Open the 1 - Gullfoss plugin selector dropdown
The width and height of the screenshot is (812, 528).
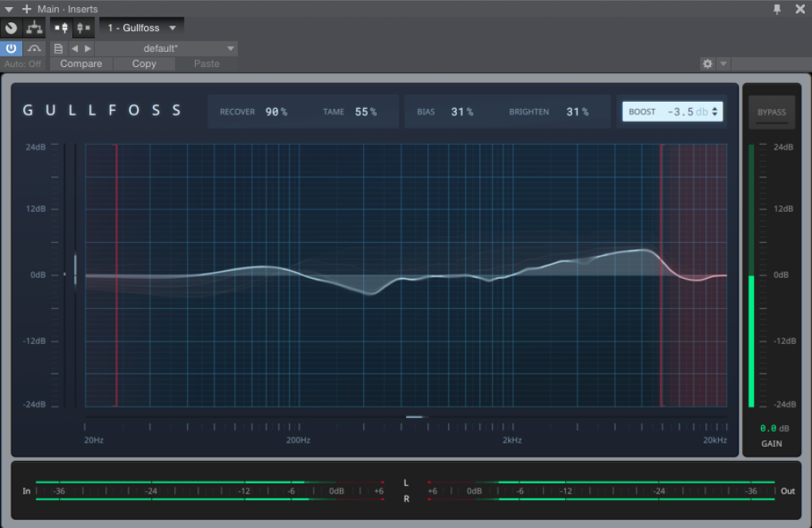tap(142, 28)
